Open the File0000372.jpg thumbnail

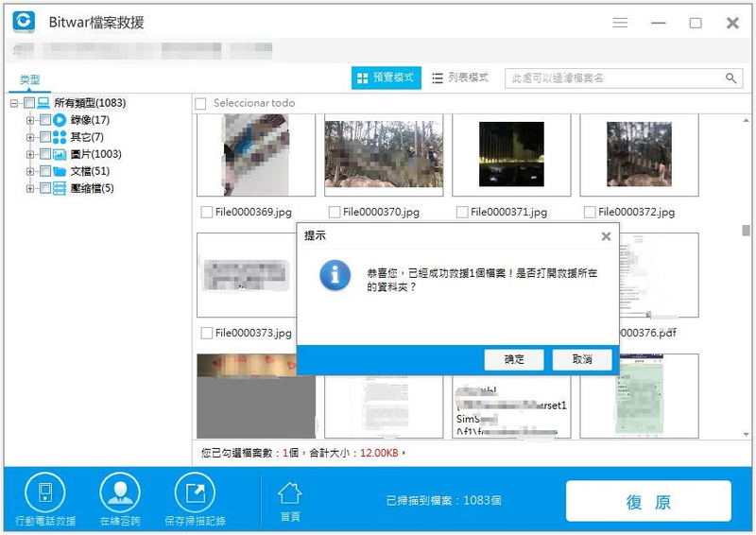coord(640,155)
